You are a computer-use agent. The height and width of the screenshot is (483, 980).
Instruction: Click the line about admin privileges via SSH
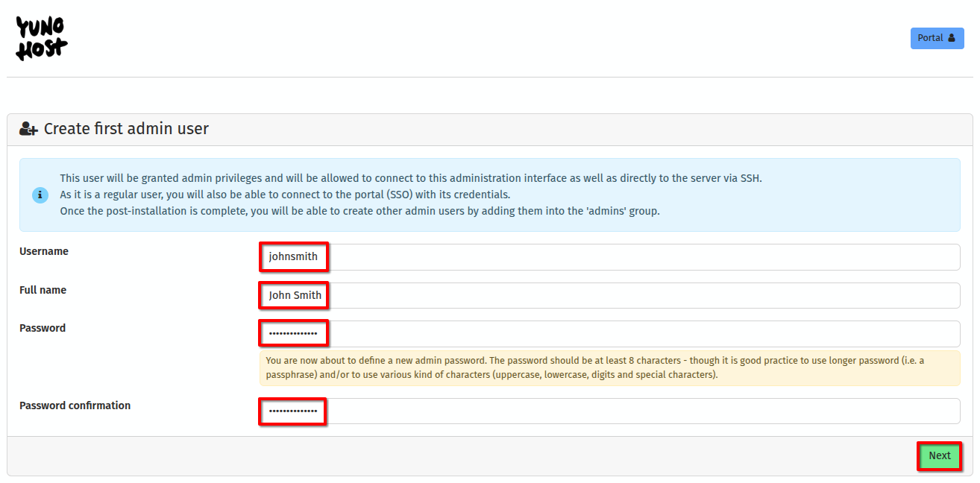tap(411, 178)
